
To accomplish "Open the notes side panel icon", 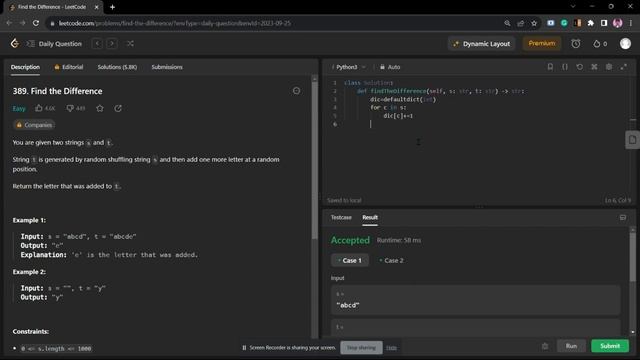I will point(632,140).
